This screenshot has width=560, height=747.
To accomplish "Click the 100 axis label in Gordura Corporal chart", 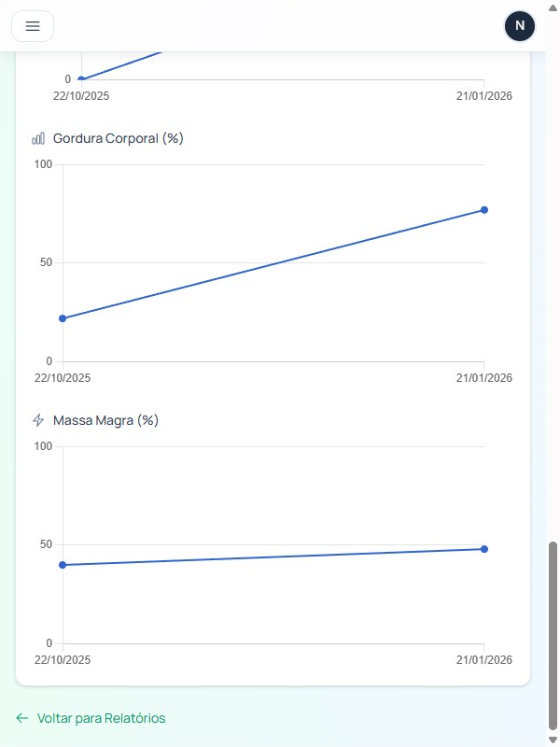I will pos(43,165).
